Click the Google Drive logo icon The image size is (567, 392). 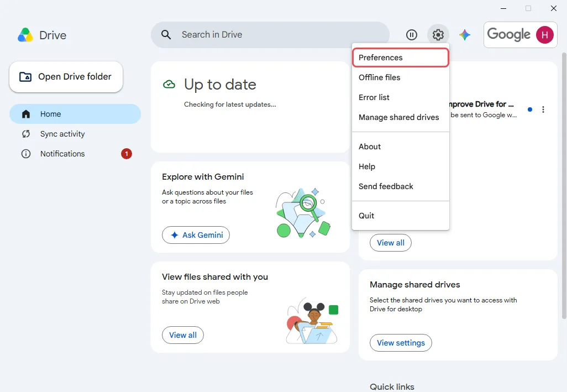[x=25, y=35]
